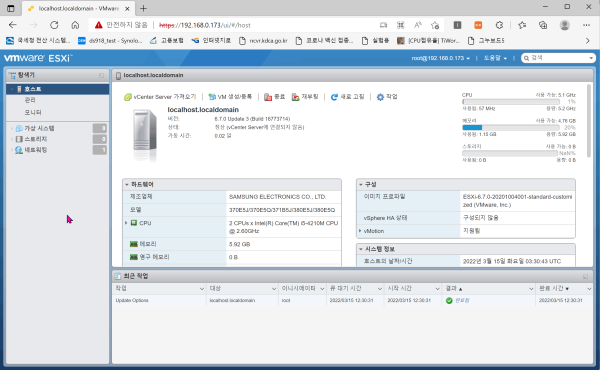Show more bookmarks chevron

[588, 41]
